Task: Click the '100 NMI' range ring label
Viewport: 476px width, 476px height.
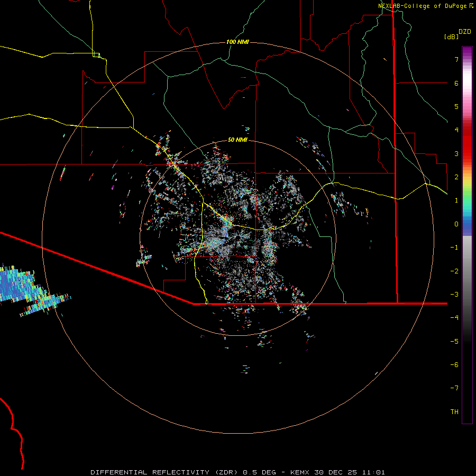Action: (x=237, y=42)
